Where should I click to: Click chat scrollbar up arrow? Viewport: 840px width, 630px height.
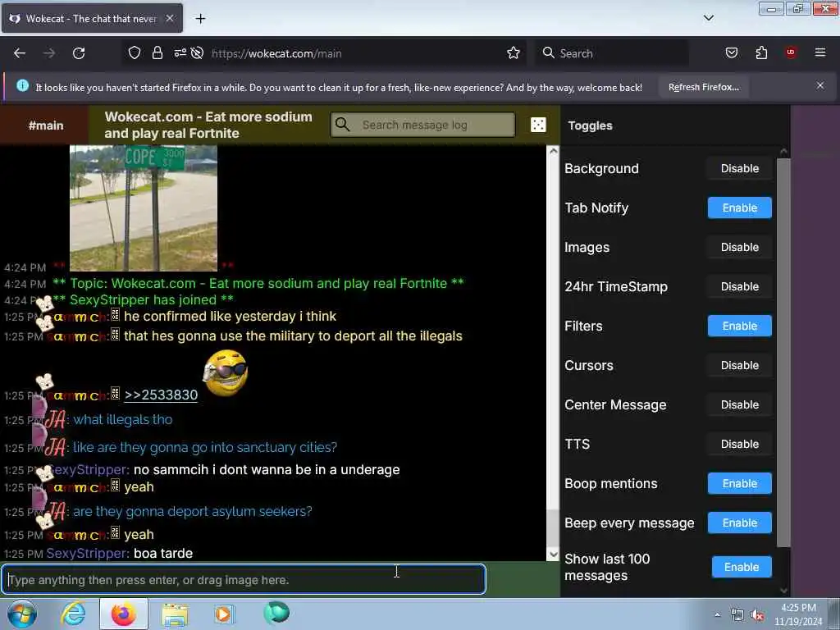[553, 151]
